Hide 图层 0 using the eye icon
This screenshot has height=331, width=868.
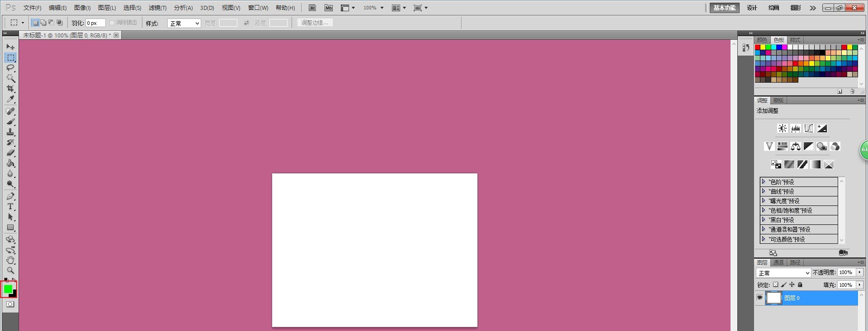tap(759, 298)
